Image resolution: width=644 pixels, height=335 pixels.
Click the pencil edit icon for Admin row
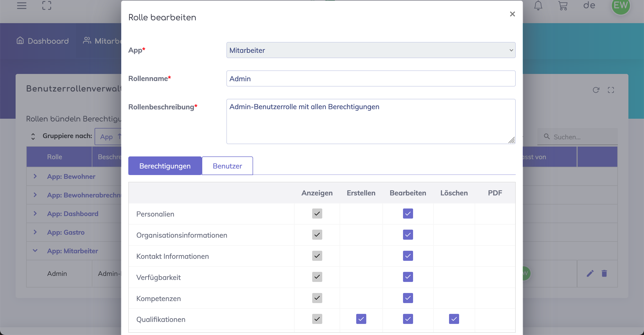[x=590, y=273]
